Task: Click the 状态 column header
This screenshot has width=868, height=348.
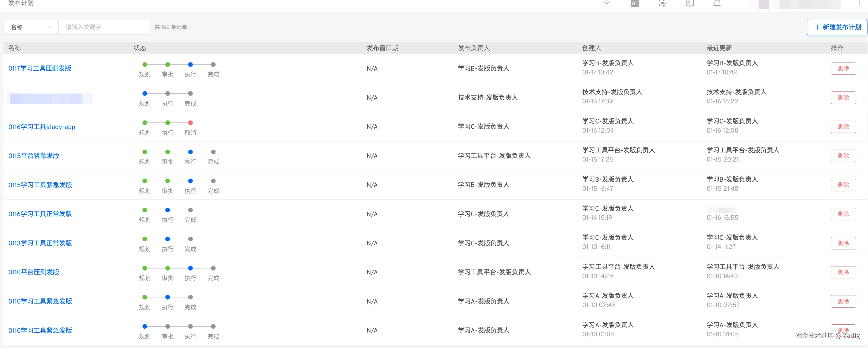Action: [140, 48]
